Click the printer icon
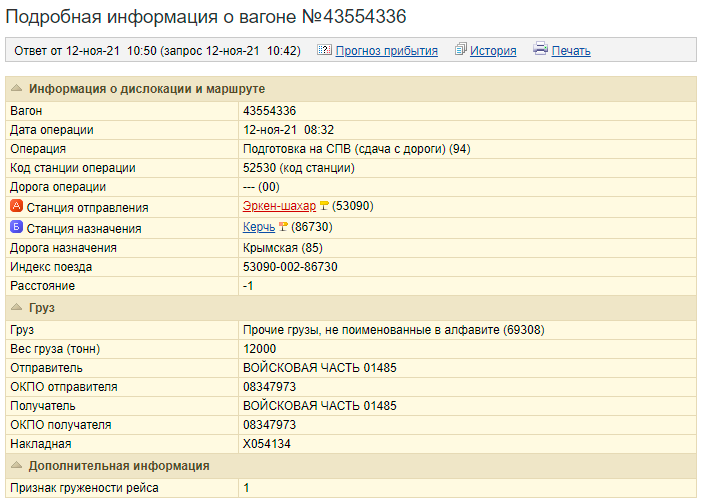This screenshot has height=503, width=702. [540, 50]
